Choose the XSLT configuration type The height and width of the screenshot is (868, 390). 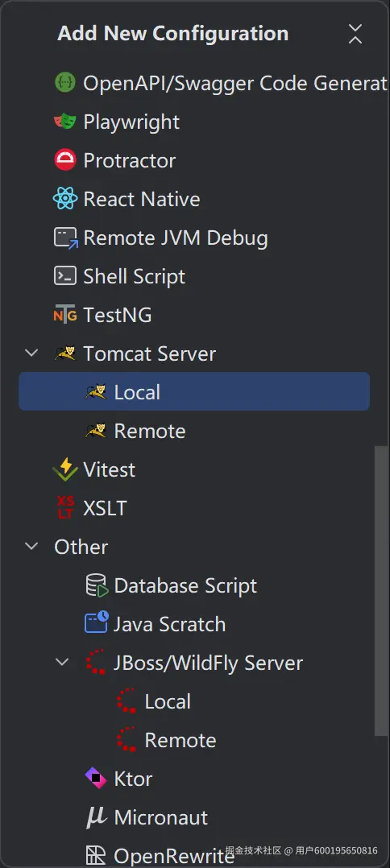(x=105, y=508)
